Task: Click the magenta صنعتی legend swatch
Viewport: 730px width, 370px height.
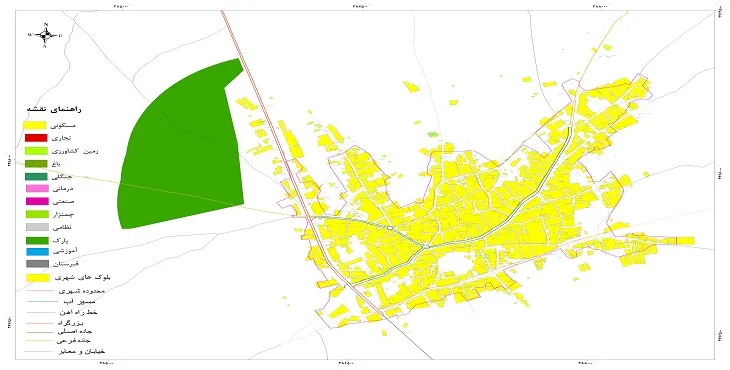Action: point(37,202)
